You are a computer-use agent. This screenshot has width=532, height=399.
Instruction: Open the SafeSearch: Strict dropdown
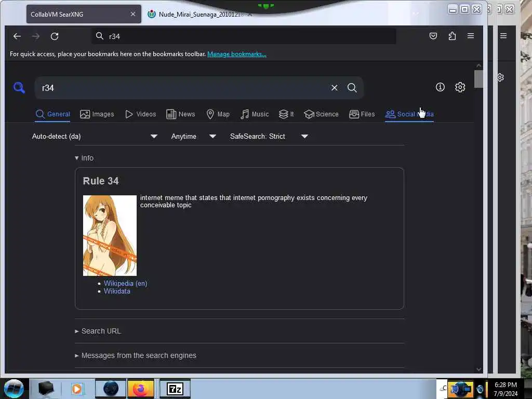tap(269, 137)
